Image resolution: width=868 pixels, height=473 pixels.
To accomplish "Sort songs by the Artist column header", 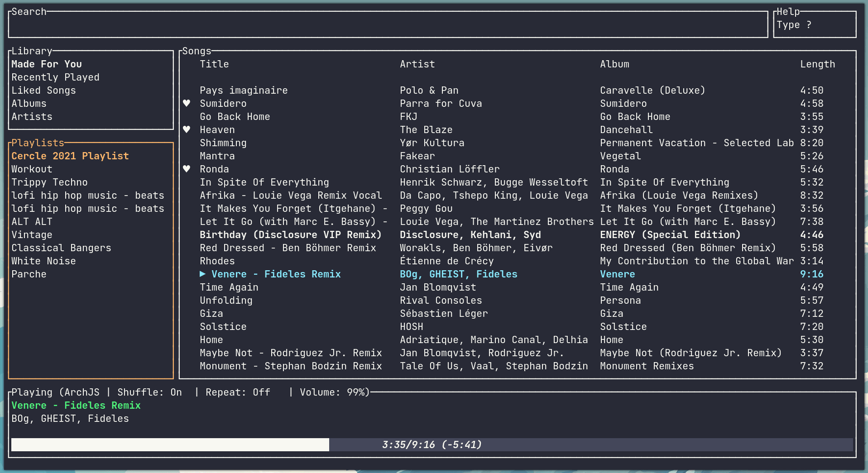I will tap(417, 64).
